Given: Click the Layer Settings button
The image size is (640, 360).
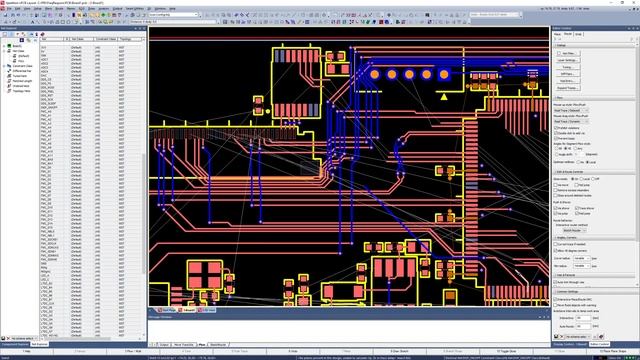Looking at the screenshot, I should pyautogui.click(x=568, y=60).
